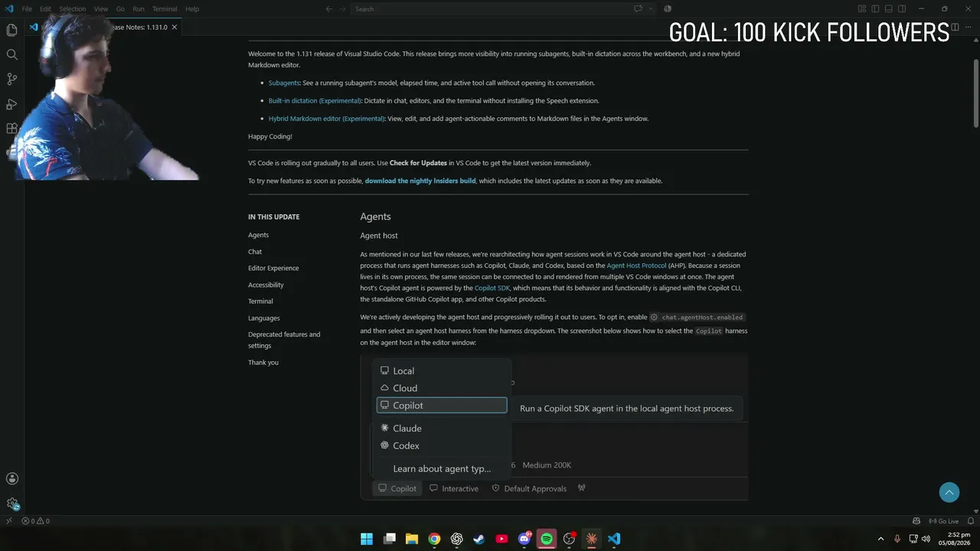Open the Windows Start menu
Viewport: 980px width, 551px height.
pos(367,539)
